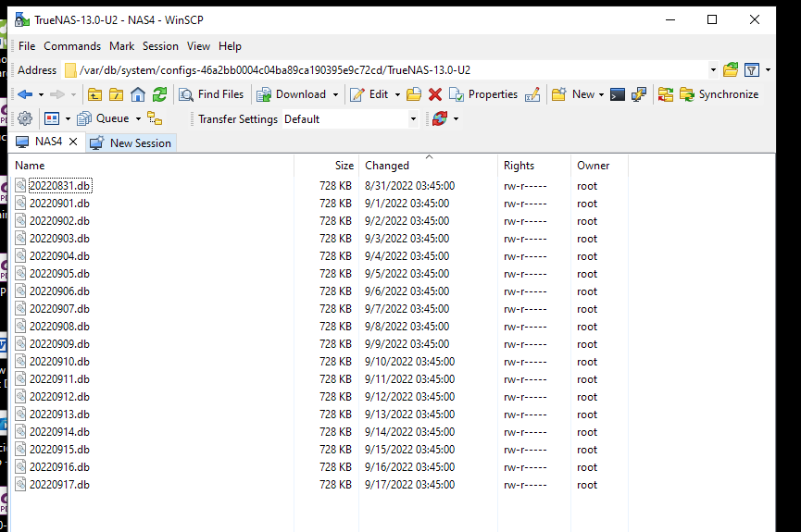
Task: Open the Mark menu
Action: click(x=121, y=46)
